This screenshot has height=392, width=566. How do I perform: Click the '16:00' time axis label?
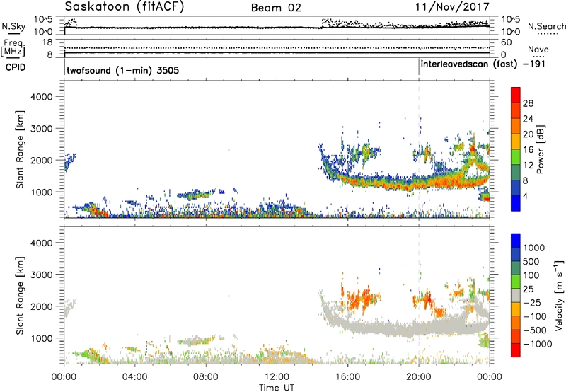point(347,377)
